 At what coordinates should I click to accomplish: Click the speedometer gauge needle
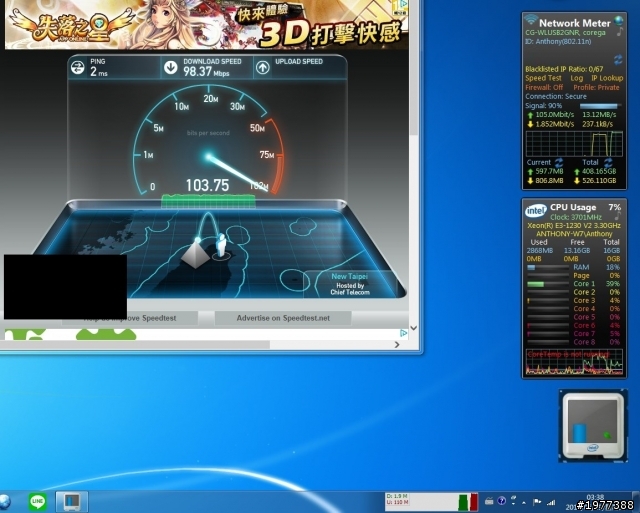pyautogui.click(x=238, y=173)
